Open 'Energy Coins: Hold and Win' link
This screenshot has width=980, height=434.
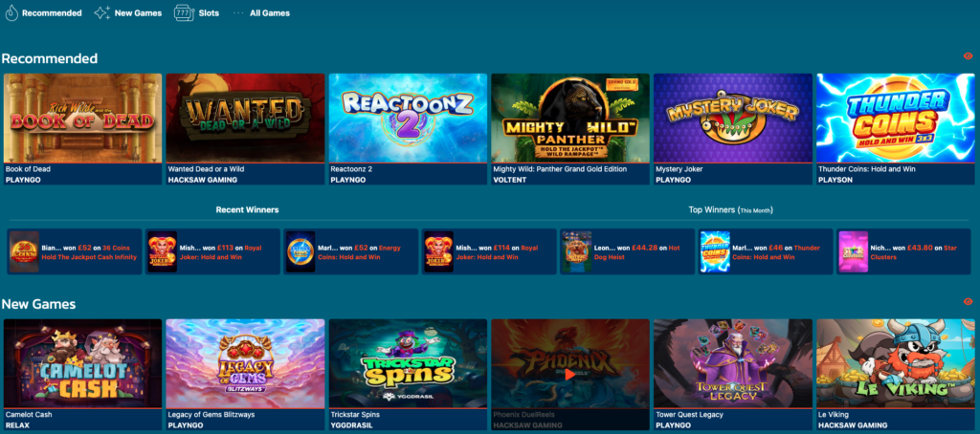(360, 252)
